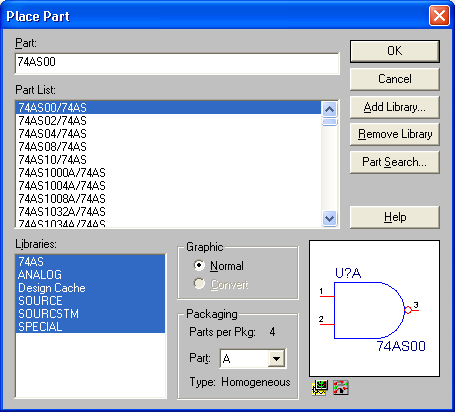The width and height of the screenshot is (455, 412).
Task: Click the scroll up arrow in Part List
Action: tap(330, 109)
